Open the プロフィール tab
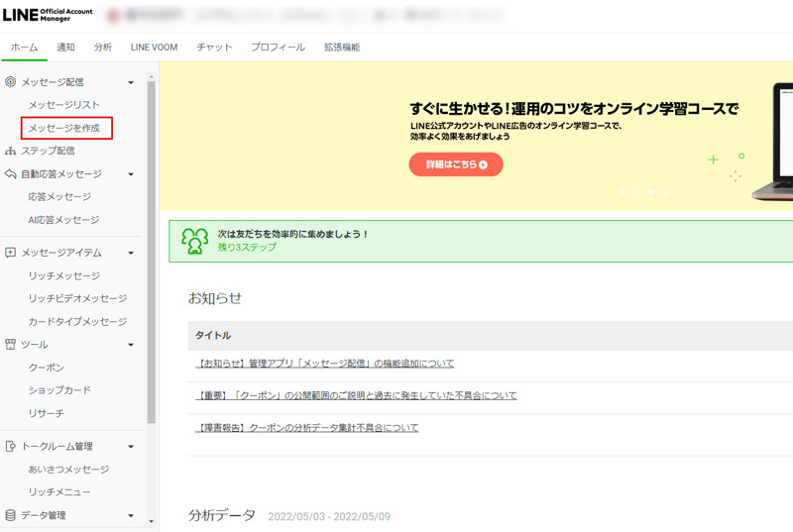Screen dimensions: 793x532 (279, 47)
